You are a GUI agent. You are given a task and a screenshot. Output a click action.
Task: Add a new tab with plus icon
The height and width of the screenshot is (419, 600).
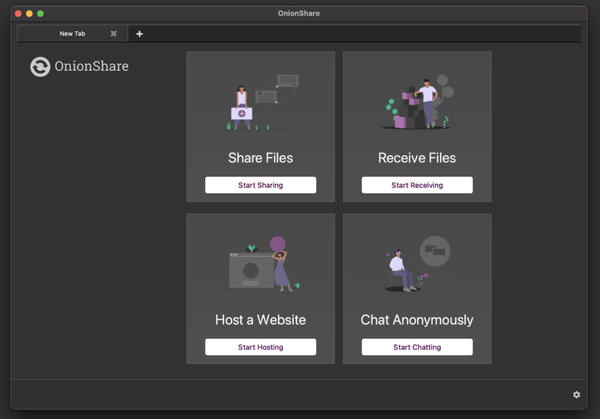tap(139, 34)
